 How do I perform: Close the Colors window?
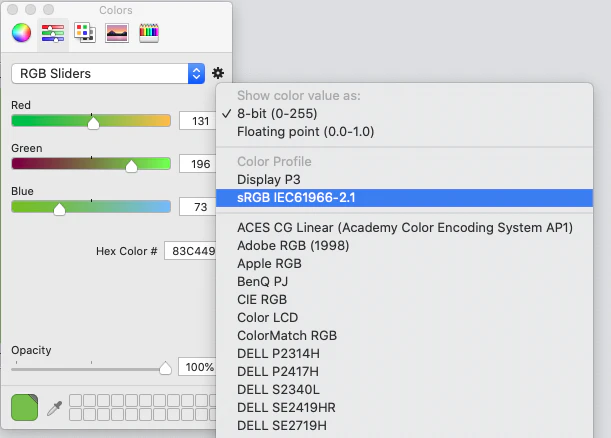(12, 9)
